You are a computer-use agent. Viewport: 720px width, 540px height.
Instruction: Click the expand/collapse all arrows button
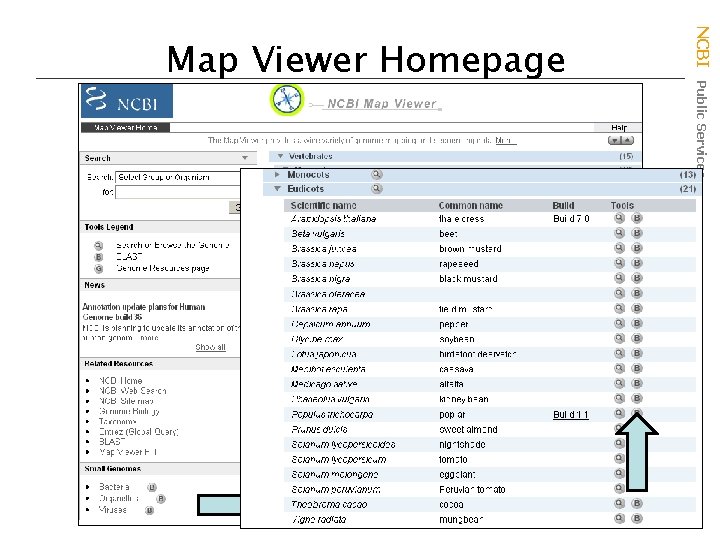click(x=621, y=141)
